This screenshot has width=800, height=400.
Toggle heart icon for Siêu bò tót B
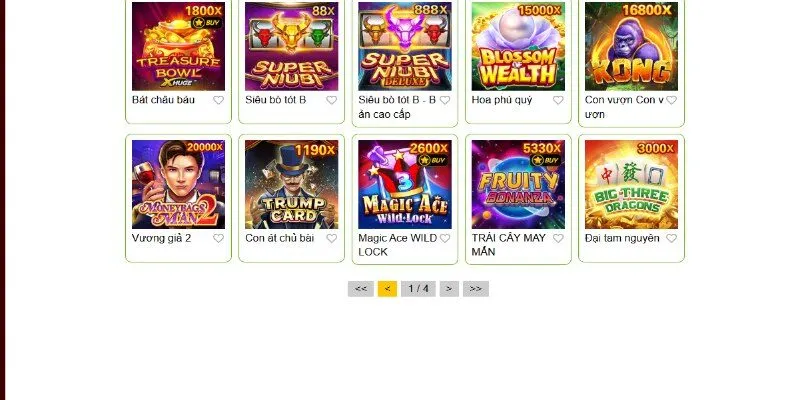332,100
